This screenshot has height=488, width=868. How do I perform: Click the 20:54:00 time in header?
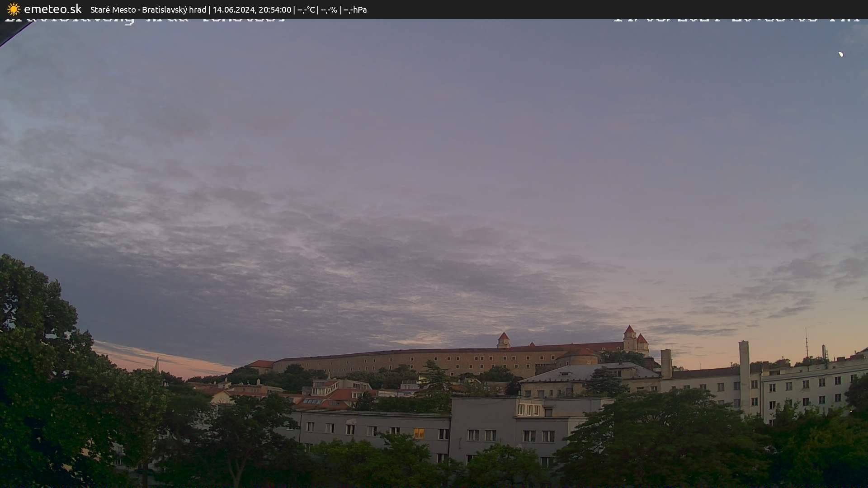coord(275,9)
